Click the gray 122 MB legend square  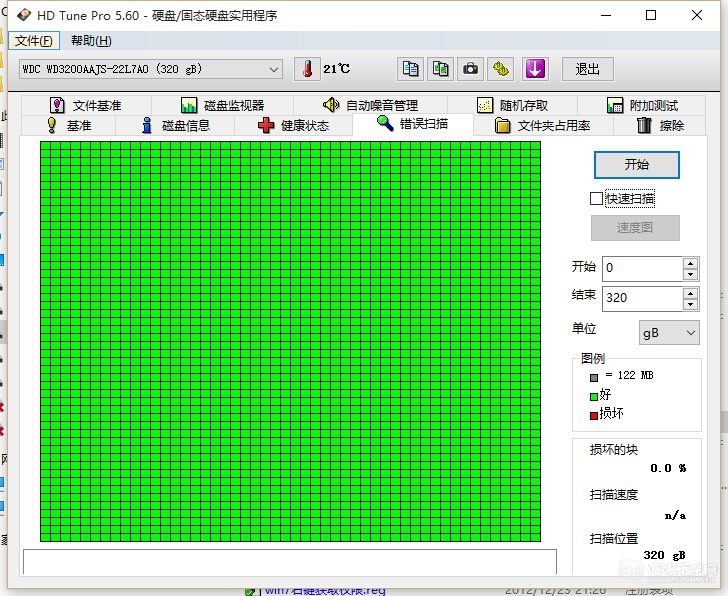pyautogui.click(x=594, y=378)
